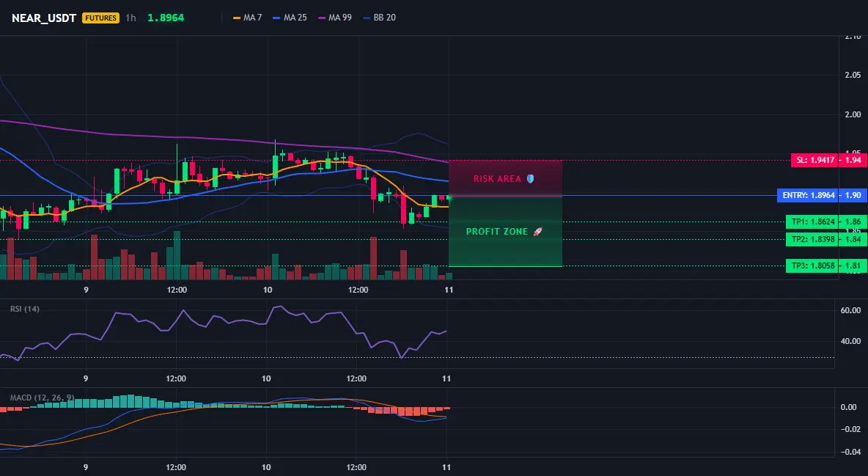Click the RSI (14) indicator label
Screen dimensions: 868x476
pos(25,309)
